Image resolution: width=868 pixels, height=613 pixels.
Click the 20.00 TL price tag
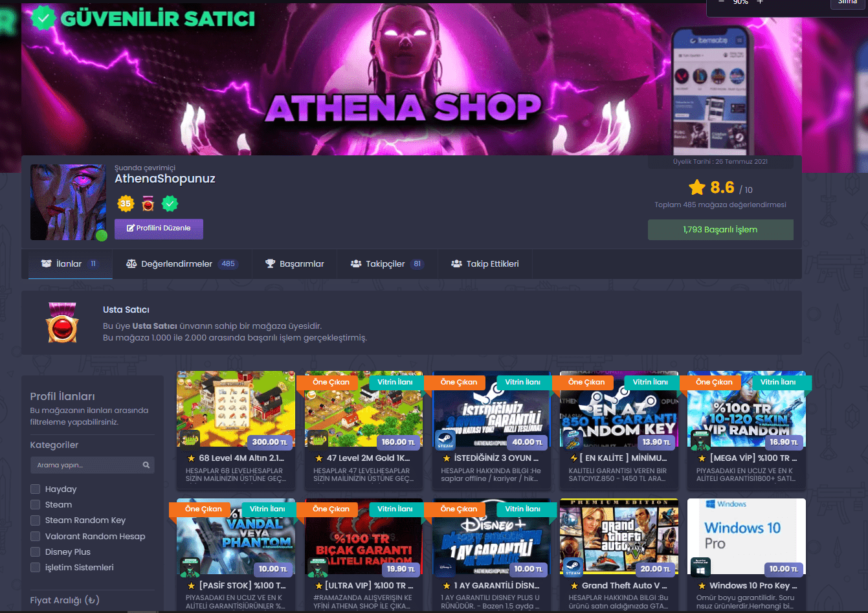655,569
